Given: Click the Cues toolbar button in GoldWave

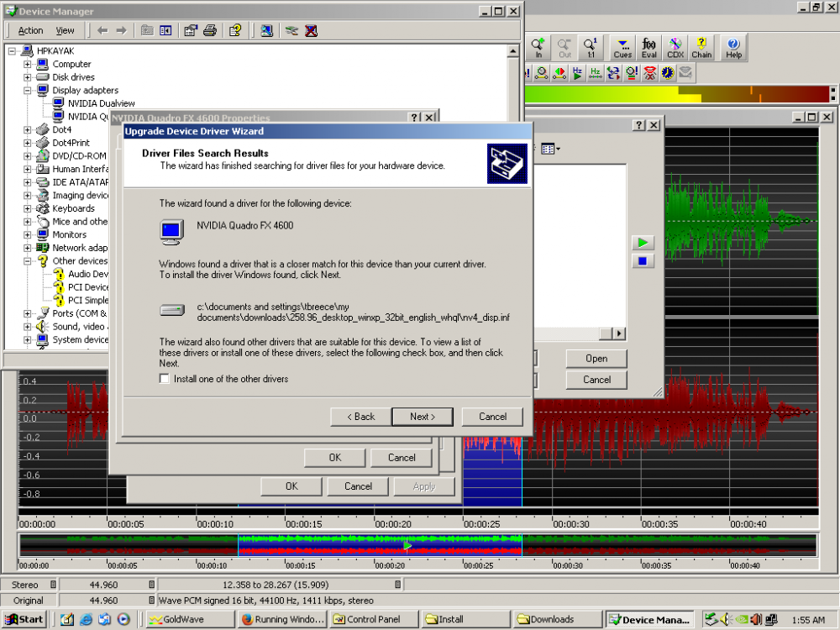Looking at the screenshot, I should click(622, 47).
